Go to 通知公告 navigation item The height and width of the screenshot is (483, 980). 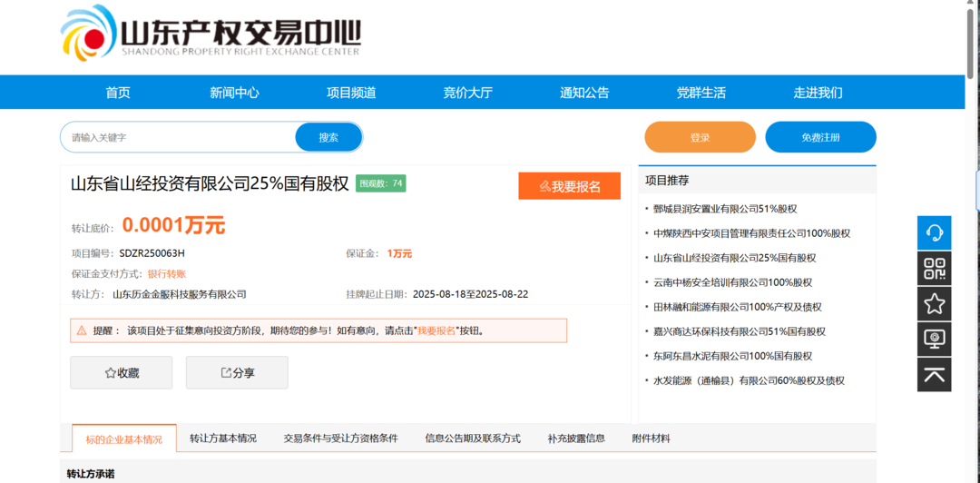[584, 93]
